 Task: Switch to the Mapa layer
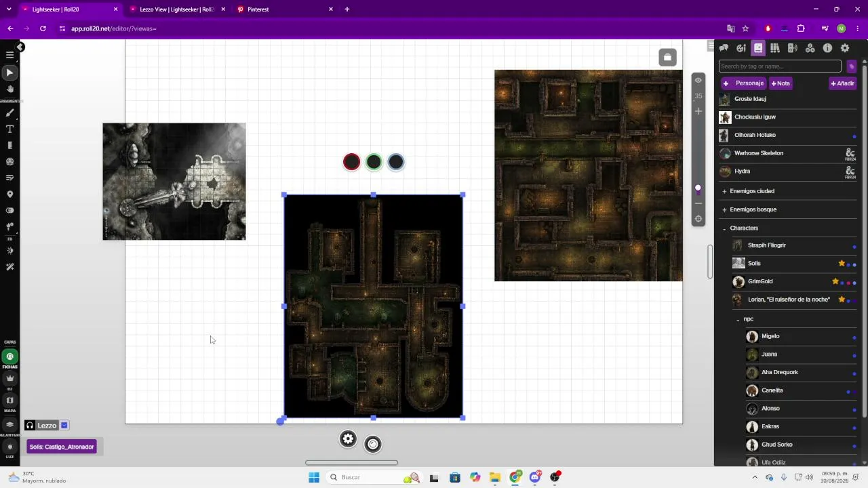point(9,401)
